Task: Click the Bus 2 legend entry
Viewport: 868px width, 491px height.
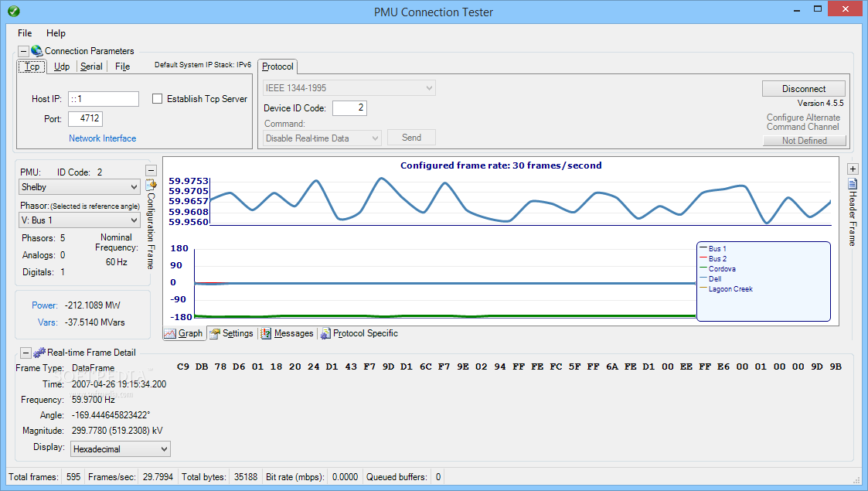Action: tap(713, 258)
